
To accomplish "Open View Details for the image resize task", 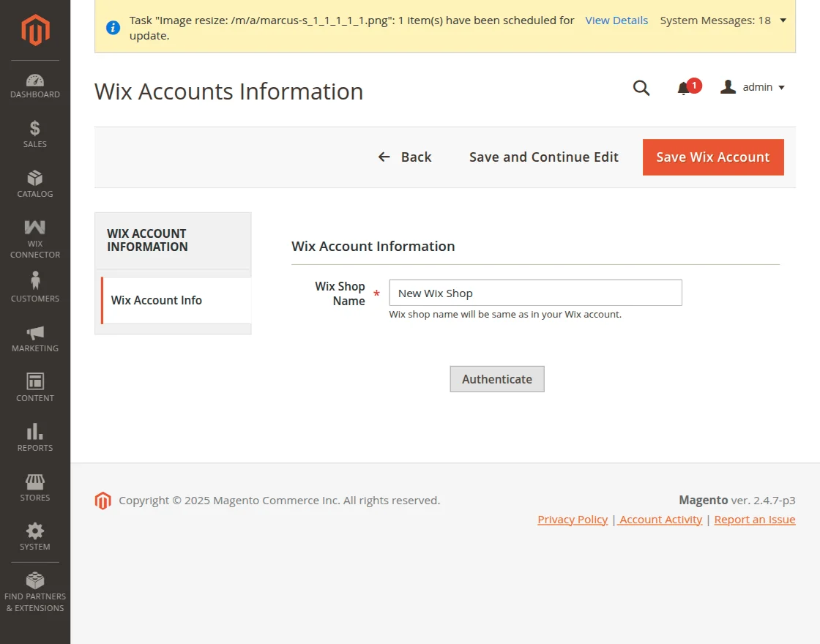I will pyautogui.click(x=616, y=20).
